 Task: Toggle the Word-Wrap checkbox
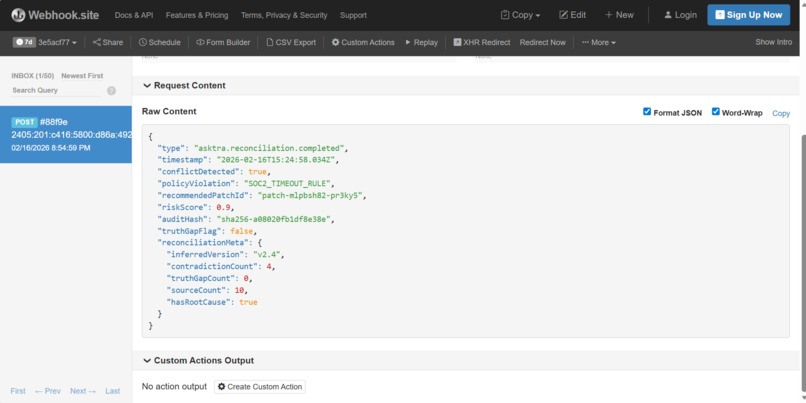[x=716, y=112]
